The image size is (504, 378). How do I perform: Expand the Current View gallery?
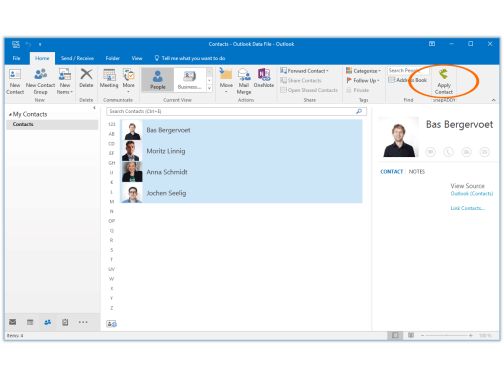pos(209,88)
